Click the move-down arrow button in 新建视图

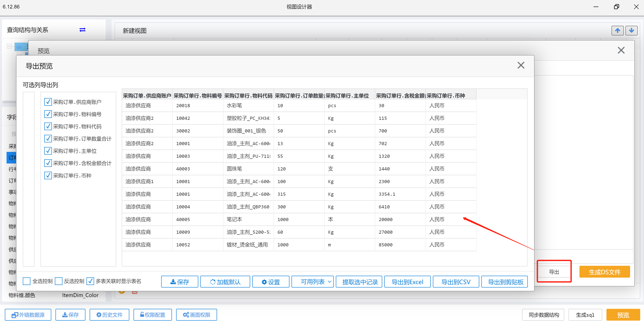[x=631, y=31]
